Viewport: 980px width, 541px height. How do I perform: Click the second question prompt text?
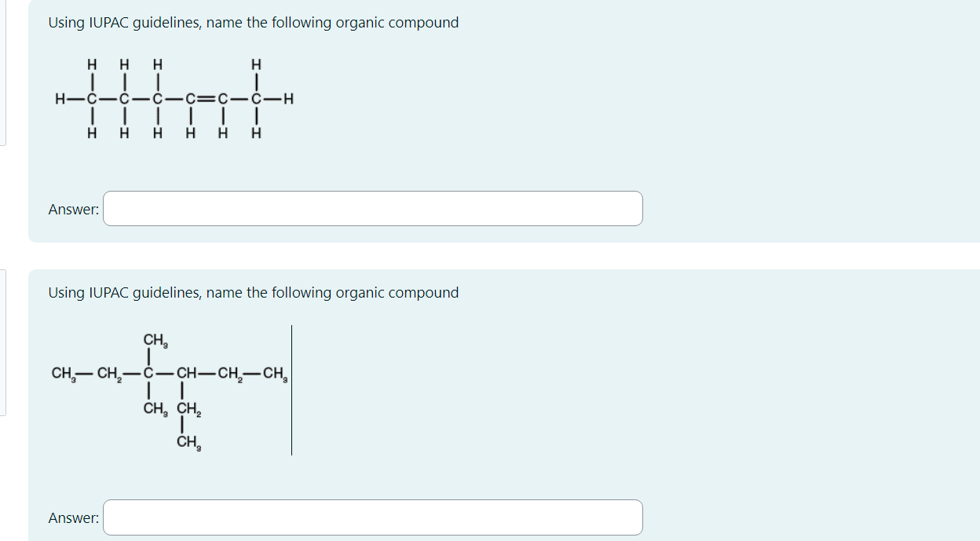coord(253,292)
